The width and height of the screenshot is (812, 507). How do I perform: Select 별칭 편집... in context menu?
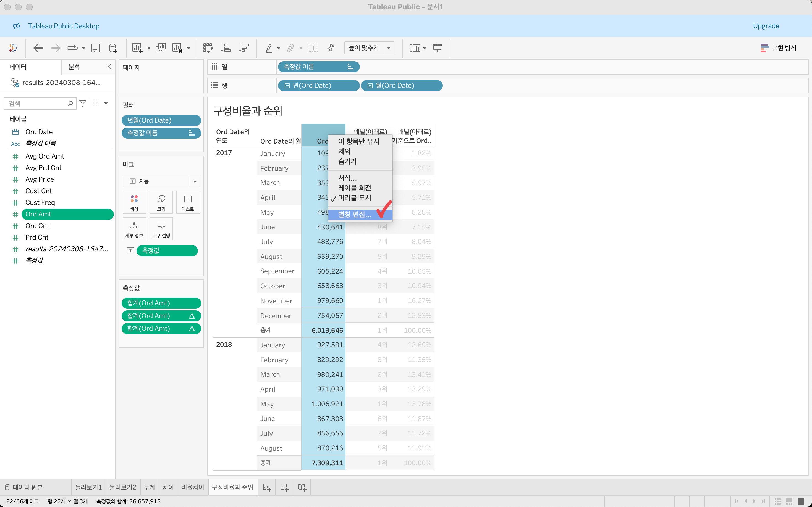[354, 215]
